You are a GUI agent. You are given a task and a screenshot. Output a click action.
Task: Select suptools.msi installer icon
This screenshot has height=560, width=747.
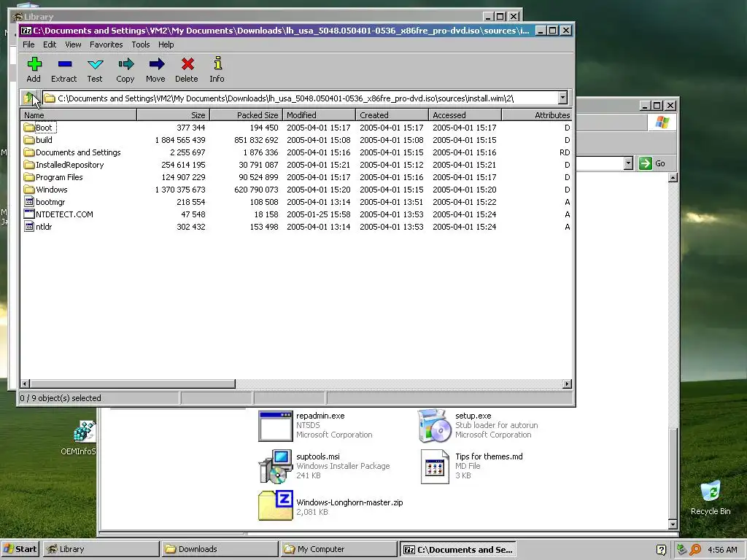pos(275,466)
